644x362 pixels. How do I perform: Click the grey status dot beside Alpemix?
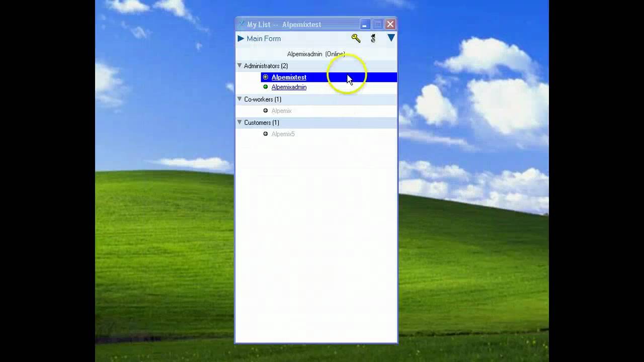(x=266, y=111)
